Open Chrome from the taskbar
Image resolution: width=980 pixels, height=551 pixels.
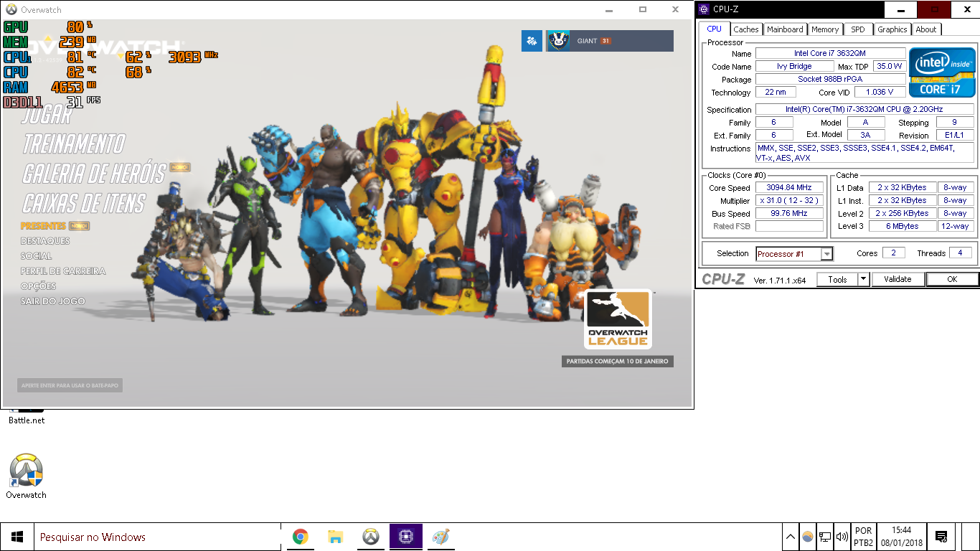pyautogui.click(x=301, y=537)
